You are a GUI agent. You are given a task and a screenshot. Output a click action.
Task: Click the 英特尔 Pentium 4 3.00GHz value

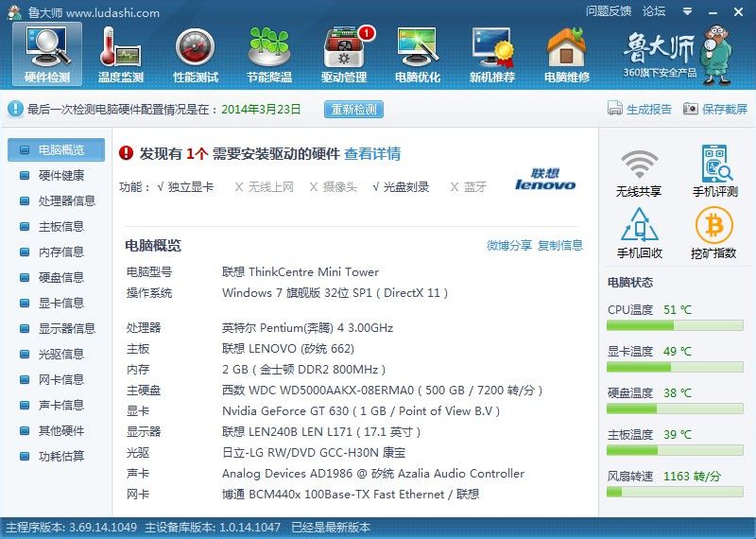(308, 327)
